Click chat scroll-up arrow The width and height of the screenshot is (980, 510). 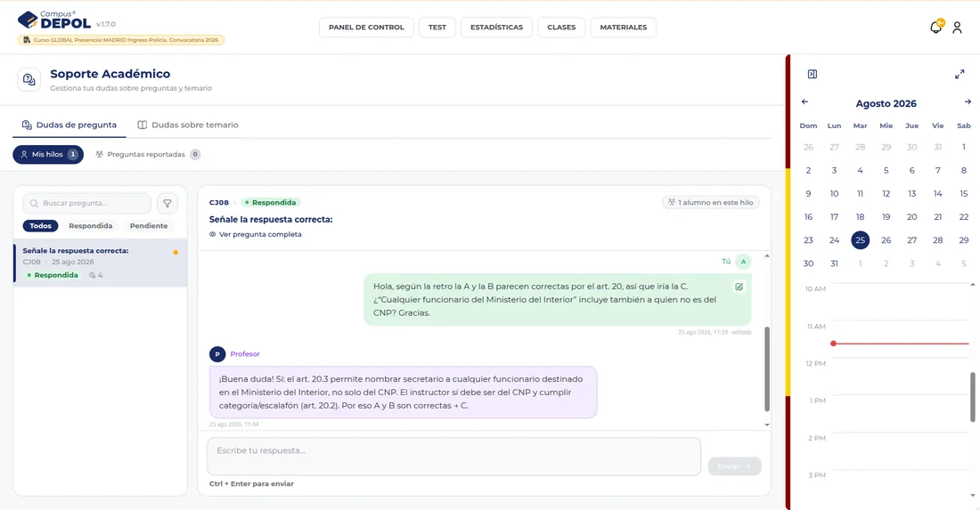[767, 256]
